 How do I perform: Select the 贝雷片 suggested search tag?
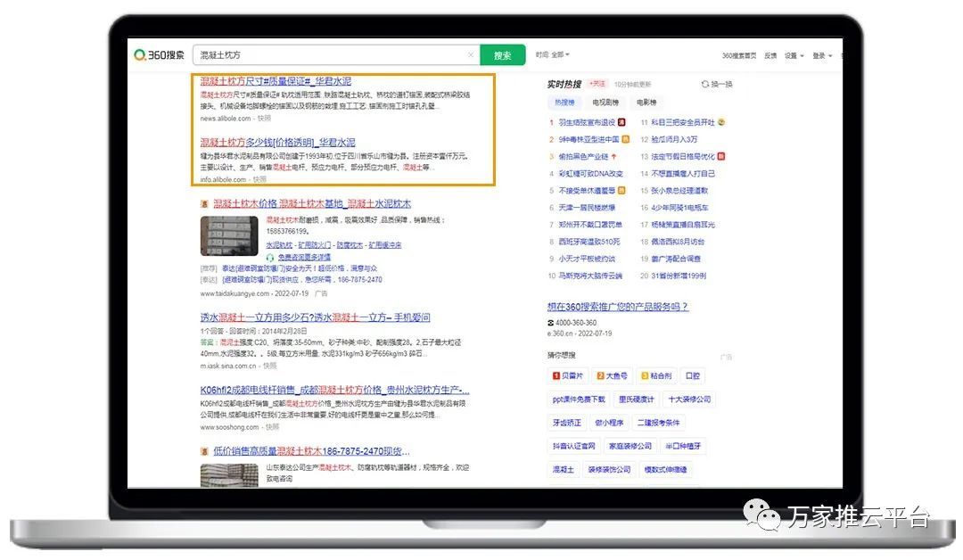pos(569,376)
